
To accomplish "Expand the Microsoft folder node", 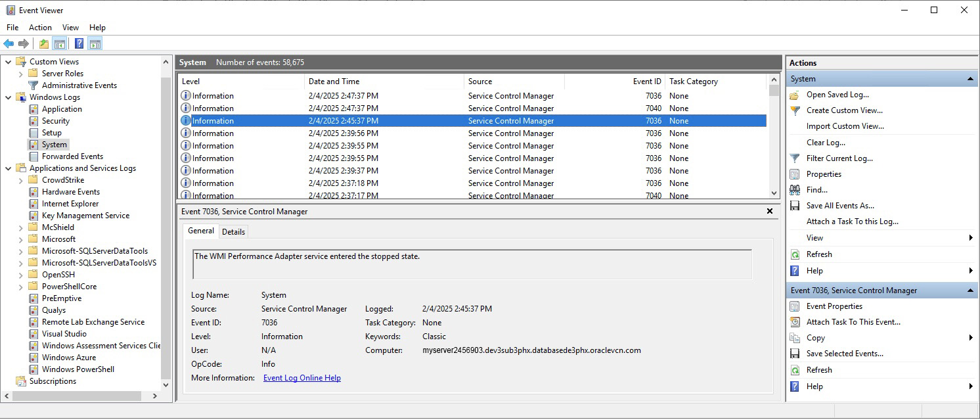I will (x=21, y=239).
